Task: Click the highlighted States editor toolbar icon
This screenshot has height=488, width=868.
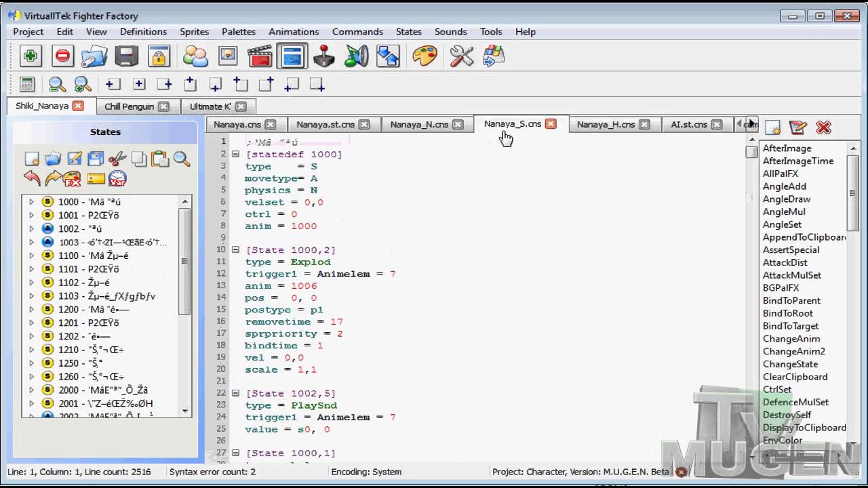Action: [x=292, y=56]
